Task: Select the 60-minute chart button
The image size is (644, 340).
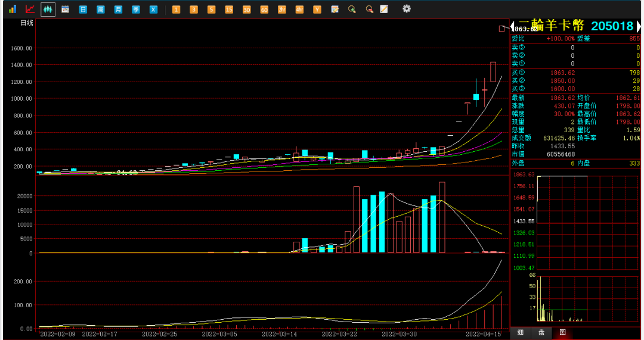Action: tap(264, 10)
